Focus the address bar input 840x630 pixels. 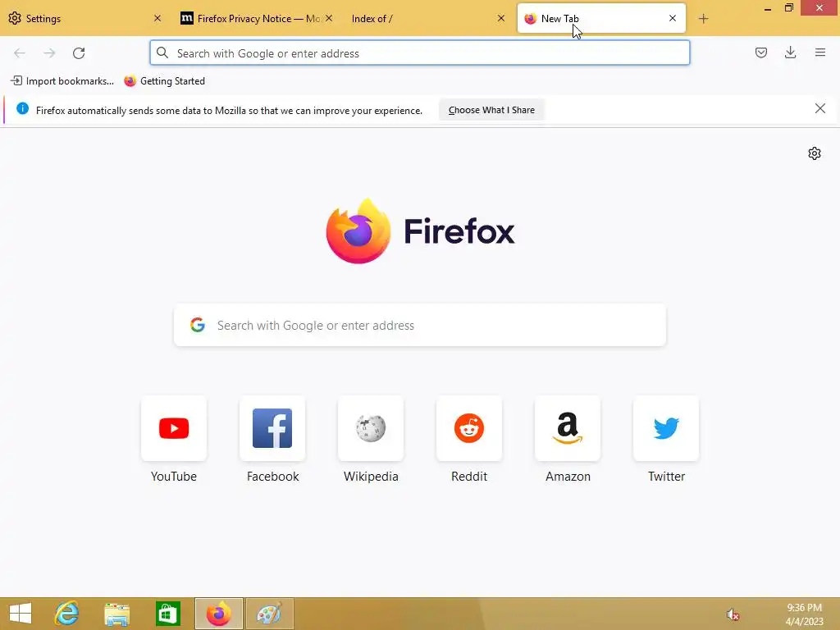(419, 53)
